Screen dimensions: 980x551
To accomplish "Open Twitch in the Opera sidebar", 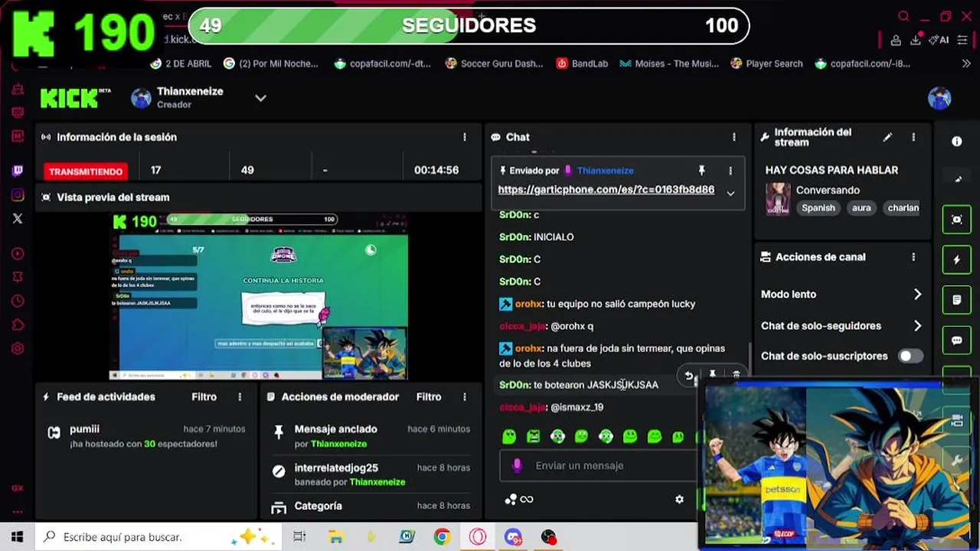I will (18, 171).
